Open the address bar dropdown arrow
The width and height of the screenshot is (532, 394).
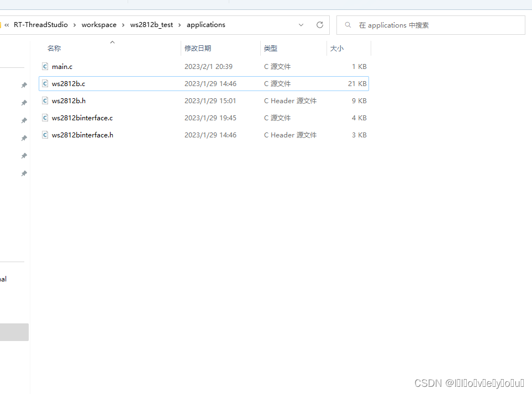301,25
